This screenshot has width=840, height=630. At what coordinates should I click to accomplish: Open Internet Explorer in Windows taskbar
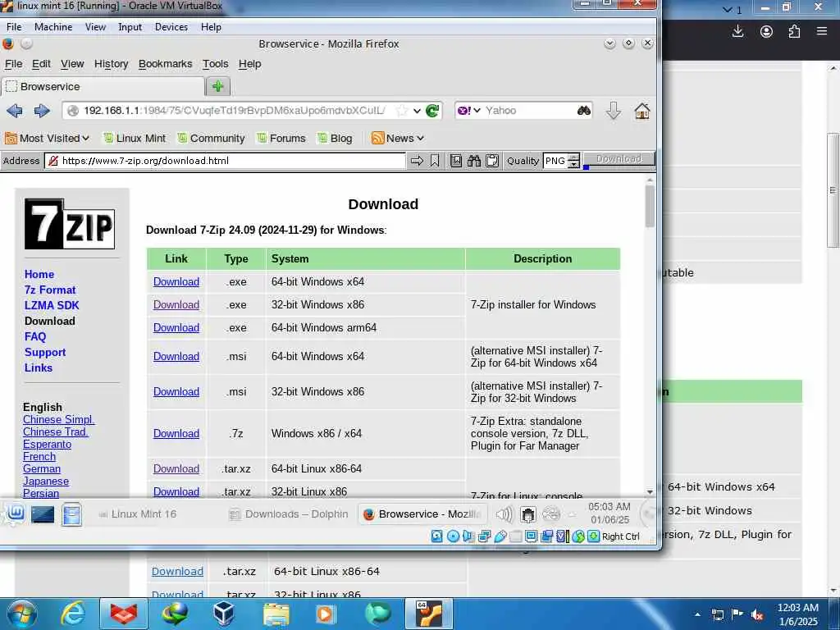coord(73,614)
